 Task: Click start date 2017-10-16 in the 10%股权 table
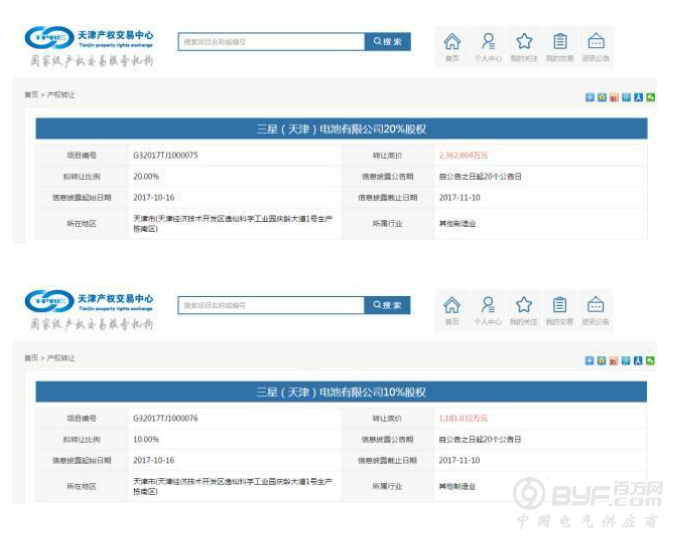tap(154, 460)
